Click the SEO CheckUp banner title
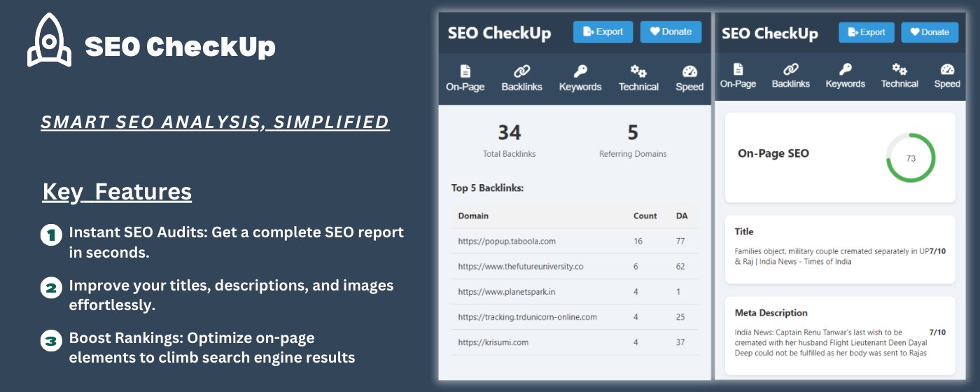Image resolution: width=980 pixels, height=392 pixels. pyautogui.click(x=180, y=46)
